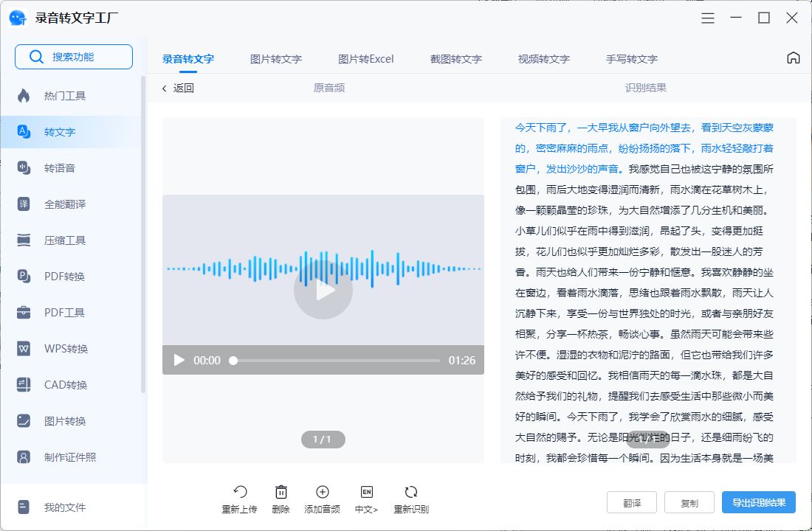Open 我的文件 icon
Viewport: 812px width, 531px height.
[24, 507]
